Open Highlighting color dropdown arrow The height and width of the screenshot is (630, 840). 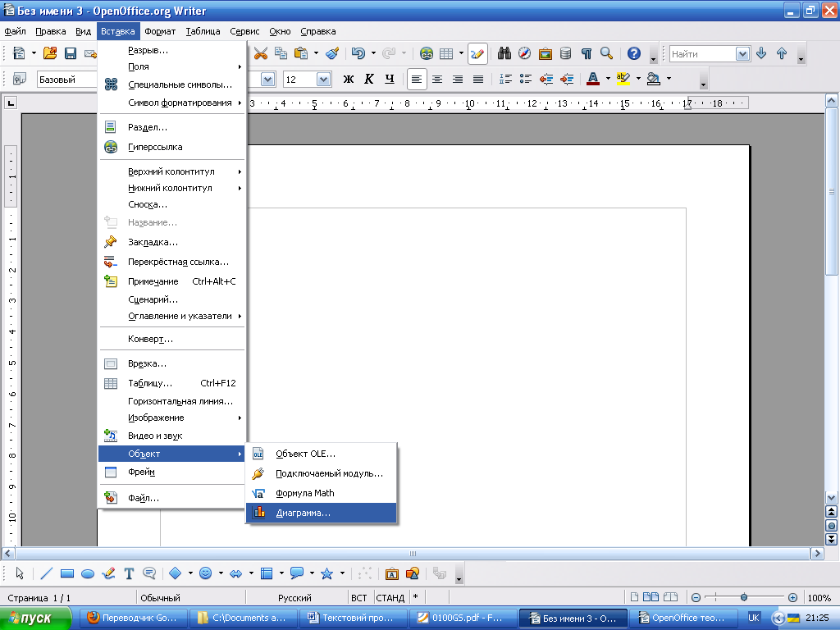[x=638, y=79]
